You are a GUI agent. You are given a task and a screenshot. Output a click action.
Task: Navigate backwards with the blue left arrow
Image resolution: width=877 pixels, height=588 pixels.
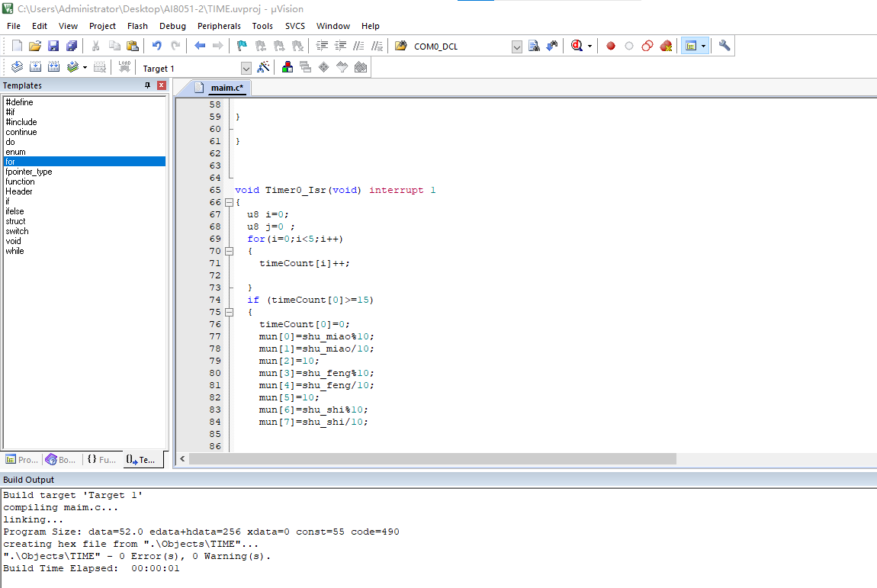pos(200,46)
